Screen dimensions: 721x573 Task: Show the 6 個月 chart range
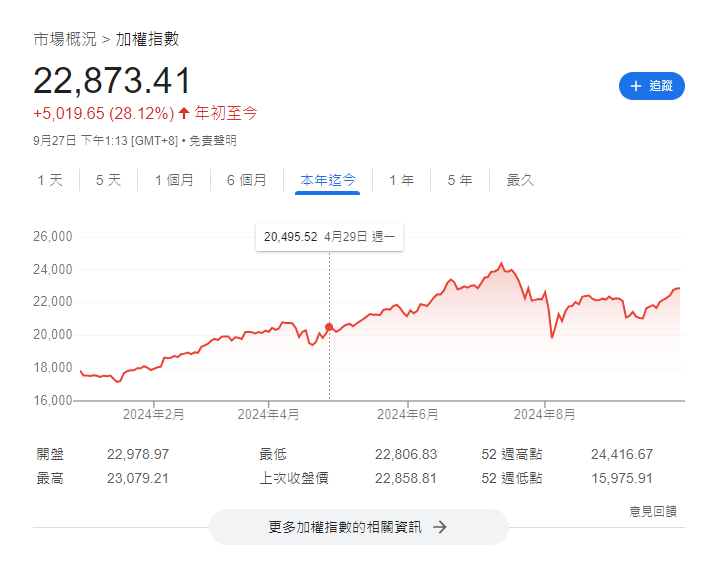pyautogui.click(x=246, y=180)
